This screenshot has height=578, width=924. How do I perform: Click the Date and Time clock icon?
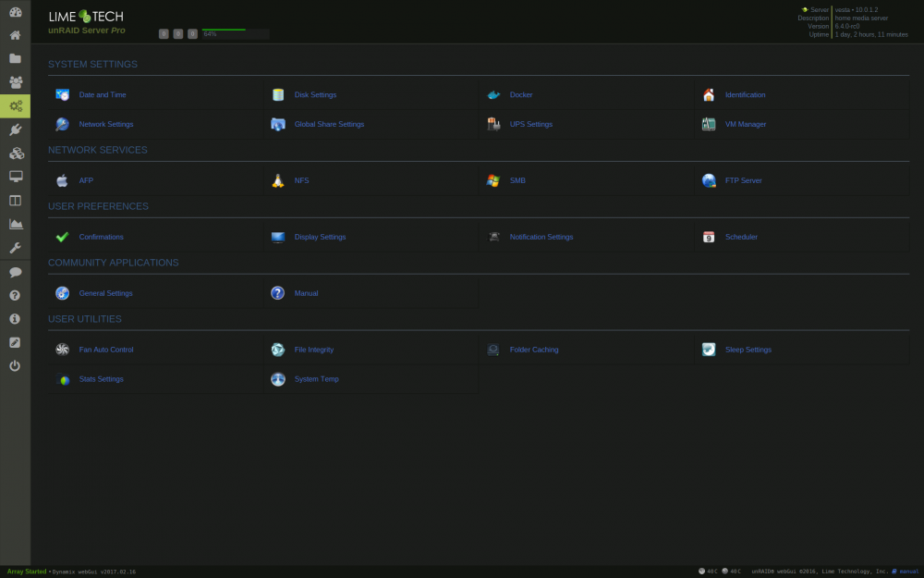point(63,94)
